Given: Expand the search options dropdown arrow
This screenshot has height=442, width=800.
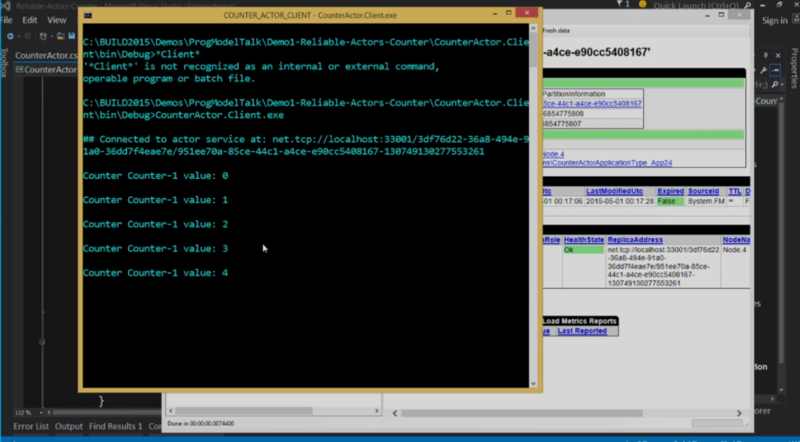Looking at the screenshot, I should point(782,85).
